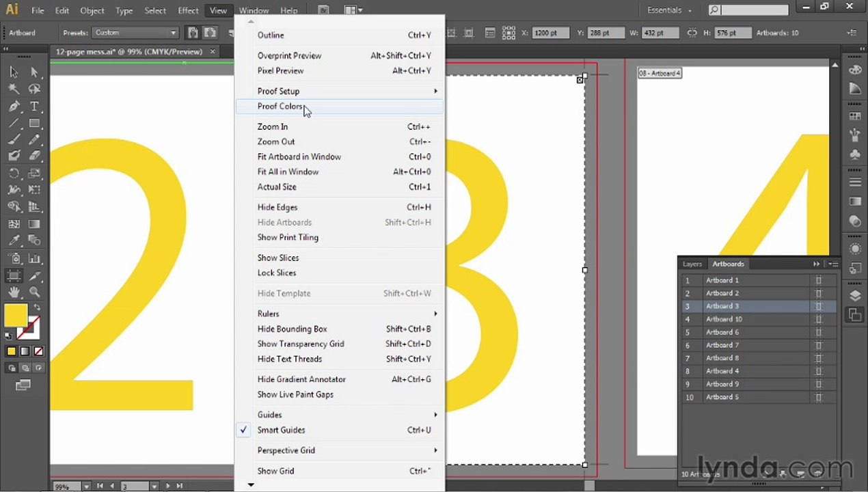Select the Direct Selection tool

point(34,72)
